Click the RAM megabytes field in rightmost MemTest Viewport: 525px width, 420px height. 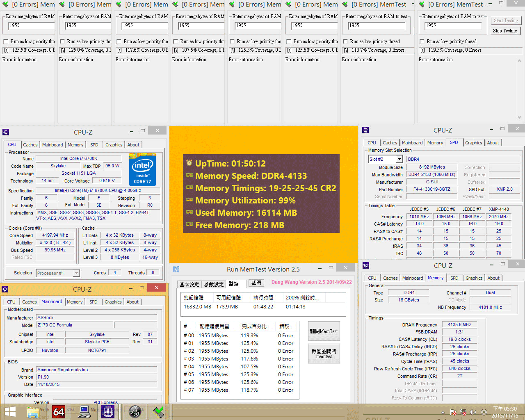pyautogui.click(x=452, y=25)
